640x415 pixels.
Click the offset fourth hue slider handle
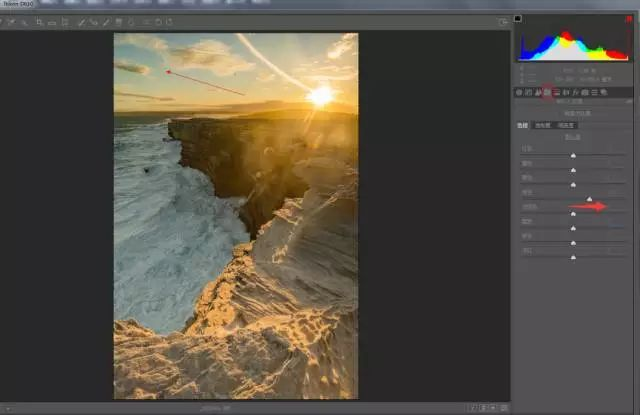(590, 199)
